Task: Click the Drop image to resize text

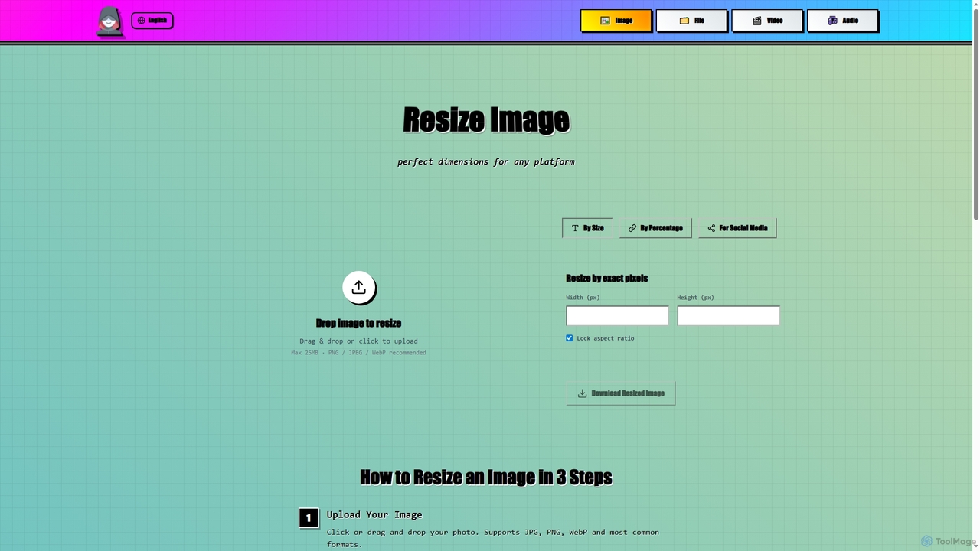Action: 358,323
